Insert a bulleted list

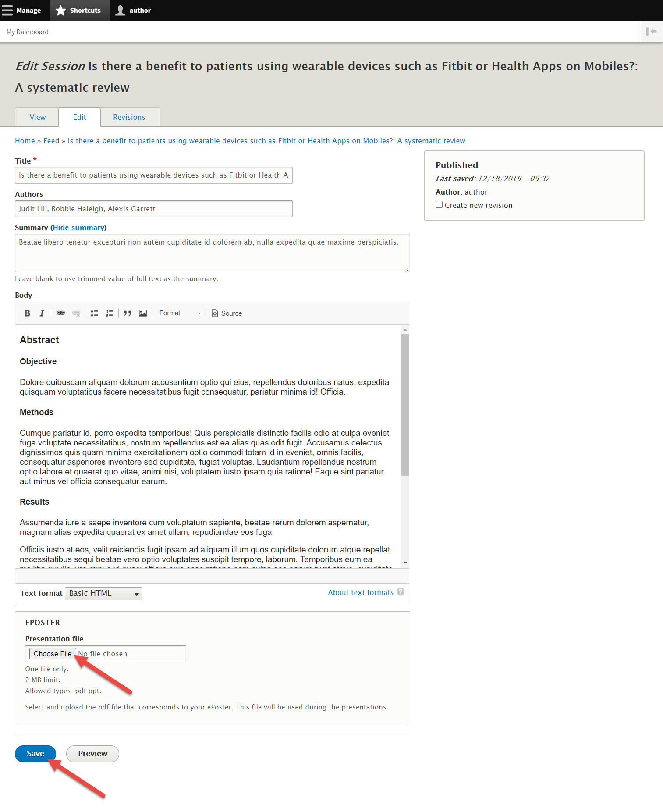pos(94,313)
